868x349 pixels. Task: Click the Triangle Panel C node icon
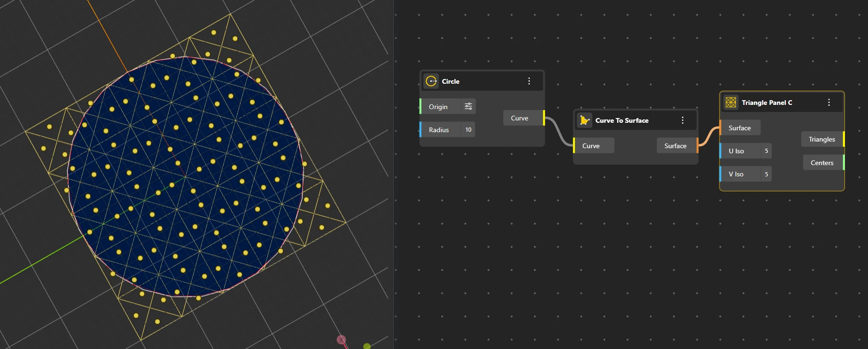[731, 103]
